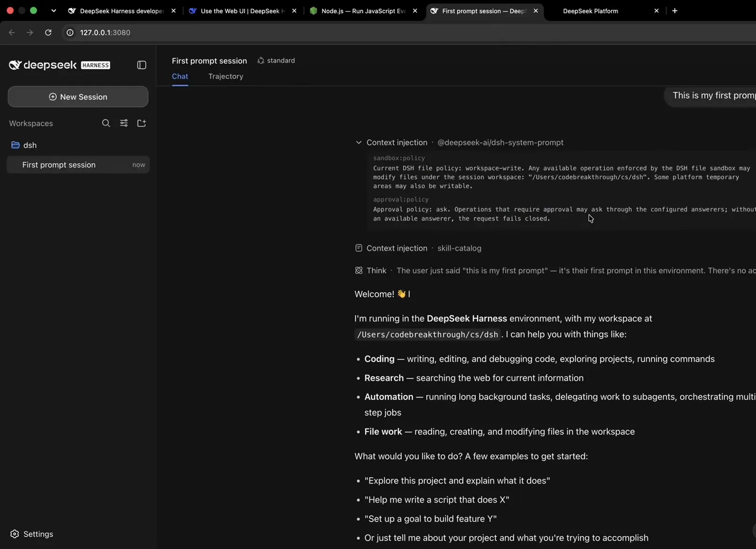Click the sandbox:policy heading
The width and height of the screenshot is (756, 549).
coord(399,158)
